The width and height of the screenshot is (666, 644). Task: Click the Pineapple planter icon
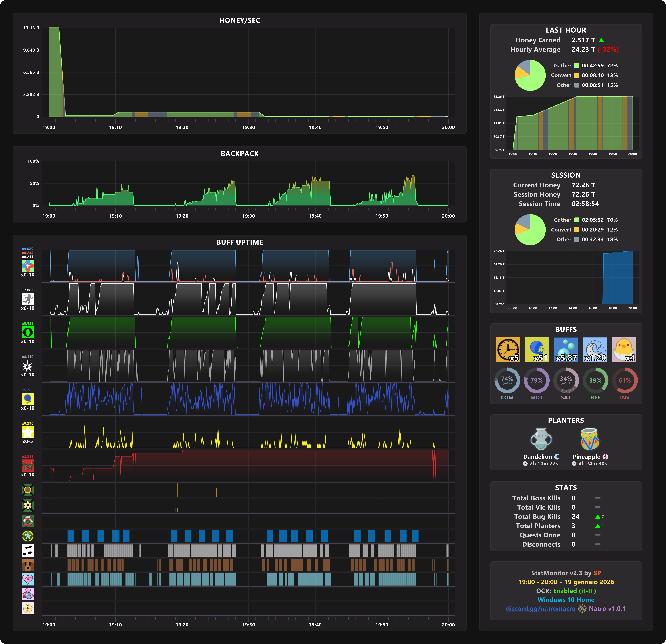click(590, 439)
